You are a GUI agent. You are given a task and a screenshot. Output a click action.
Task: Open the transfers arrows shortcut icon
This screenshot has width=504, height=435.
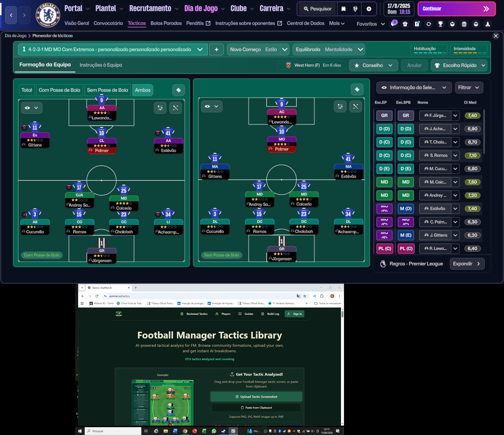(x=429, y=24)
